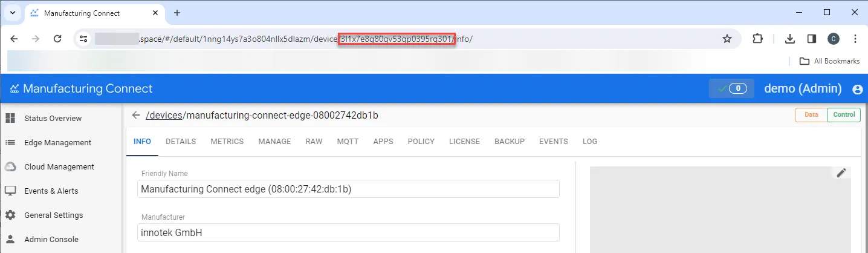Open the browser extensions puzzle icon
The image size is (868, 253).
pos(757,39)
